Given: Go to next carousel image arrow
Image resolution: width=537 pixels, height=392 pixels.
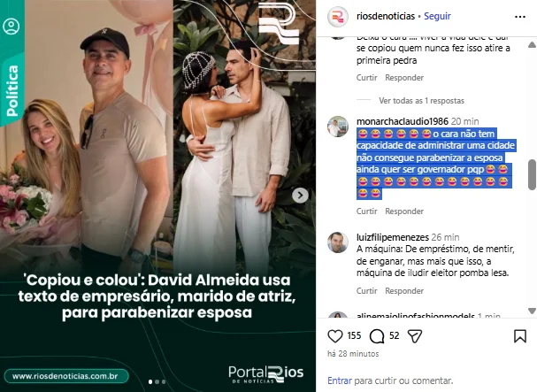Looking at the screenshot, I should pos(301,196).
